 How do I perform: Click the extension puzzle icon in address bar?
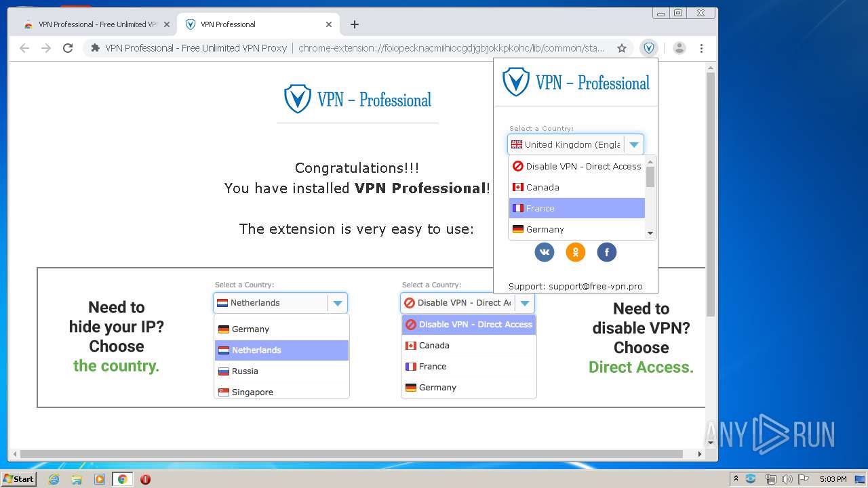(x=96, y=48)
